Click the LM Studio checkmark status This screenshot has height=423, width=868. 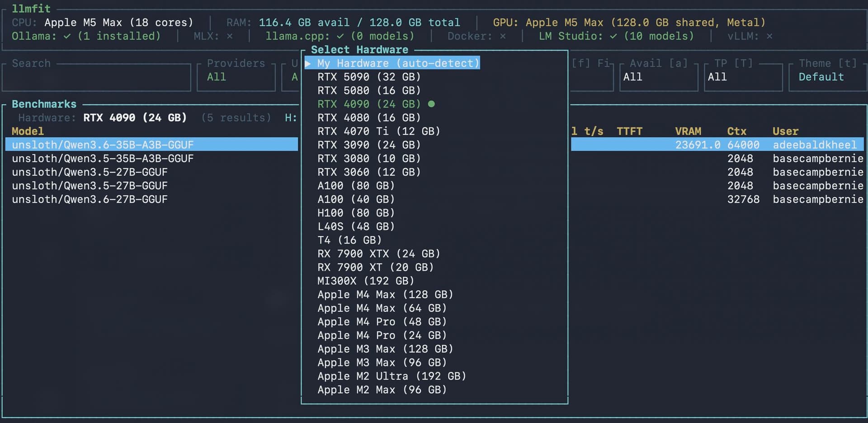pos(613,36)
